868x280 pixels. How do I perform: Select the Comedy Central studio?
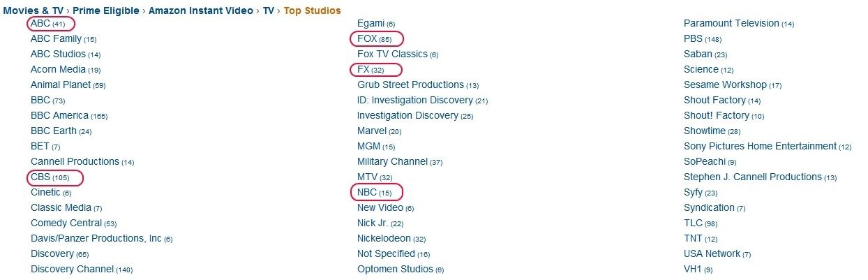point(66,223)
